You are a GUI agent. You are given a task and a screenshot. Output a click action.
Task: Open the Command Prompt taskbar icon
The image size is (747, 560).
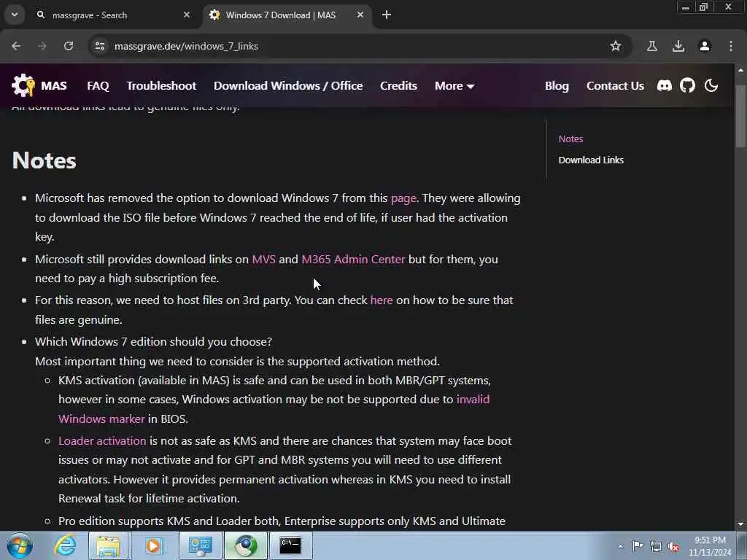pyautogui.click(x=290, y=545)
